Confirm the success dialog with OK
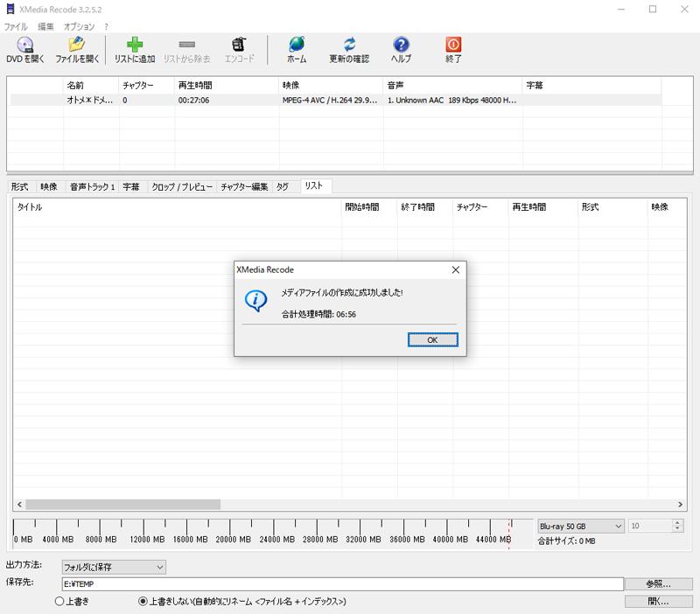Image resolution: width=700 pixels, height=614 pixels. (x=432, y=340)
